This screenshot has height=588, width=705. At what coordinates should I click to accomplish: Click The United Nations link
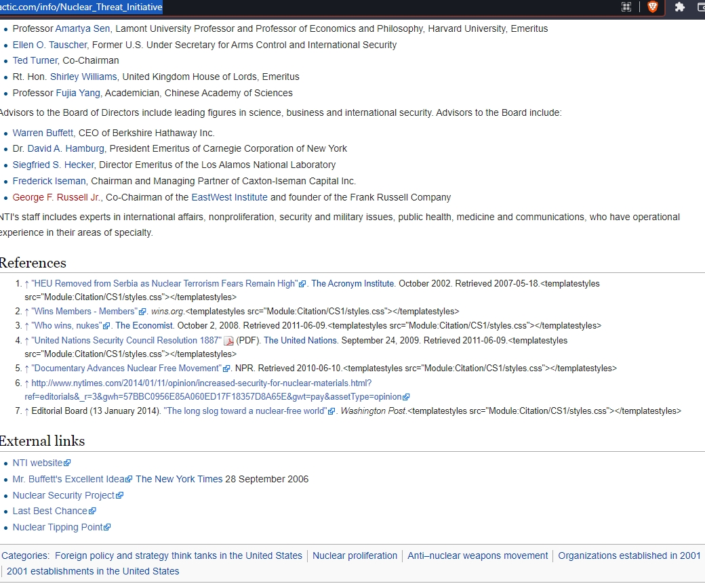click(x=300, y=341)
